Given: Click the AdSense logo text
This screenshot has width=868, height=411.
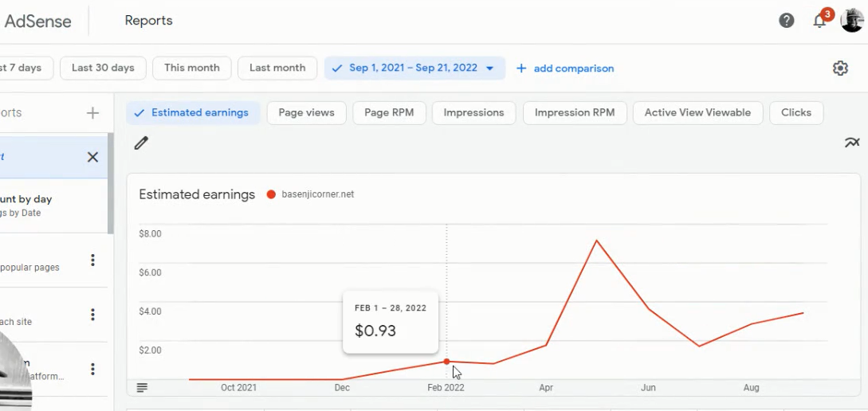Looking at the screenshot, I should pos(37,21).
